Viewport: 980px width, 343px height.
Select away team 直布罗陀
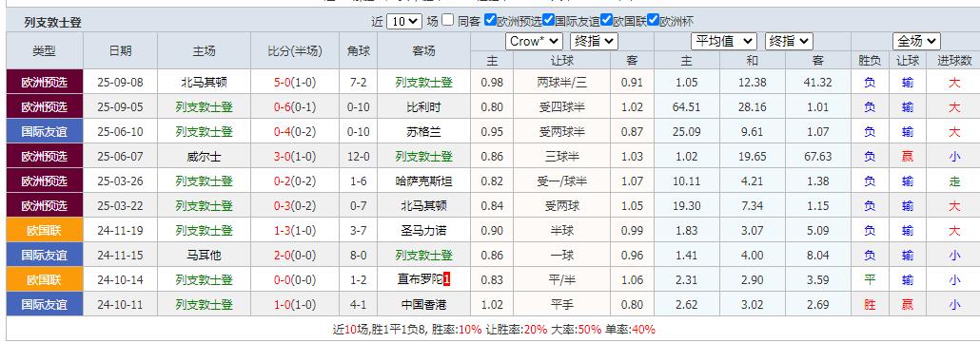pos(420,280)
